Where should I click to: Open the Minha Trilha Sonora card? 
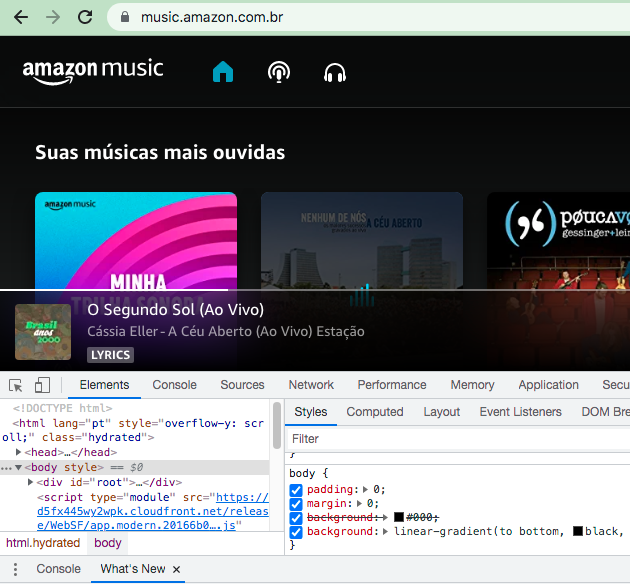[136, 241]
